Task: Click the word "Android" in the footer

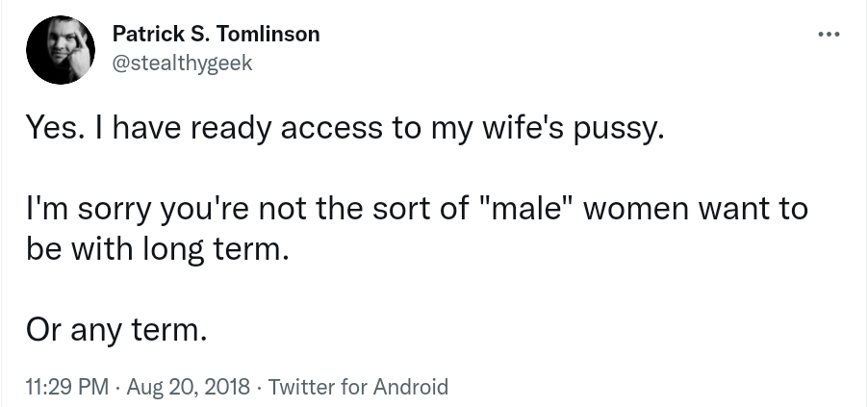Action: coord(410,387)
